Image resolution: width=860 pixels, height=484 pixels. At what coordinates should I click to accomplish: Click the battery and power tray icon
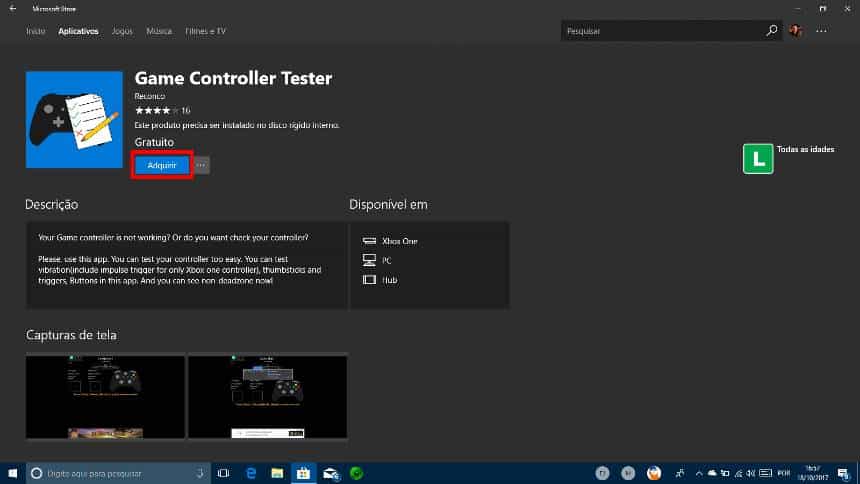(725, 473)
